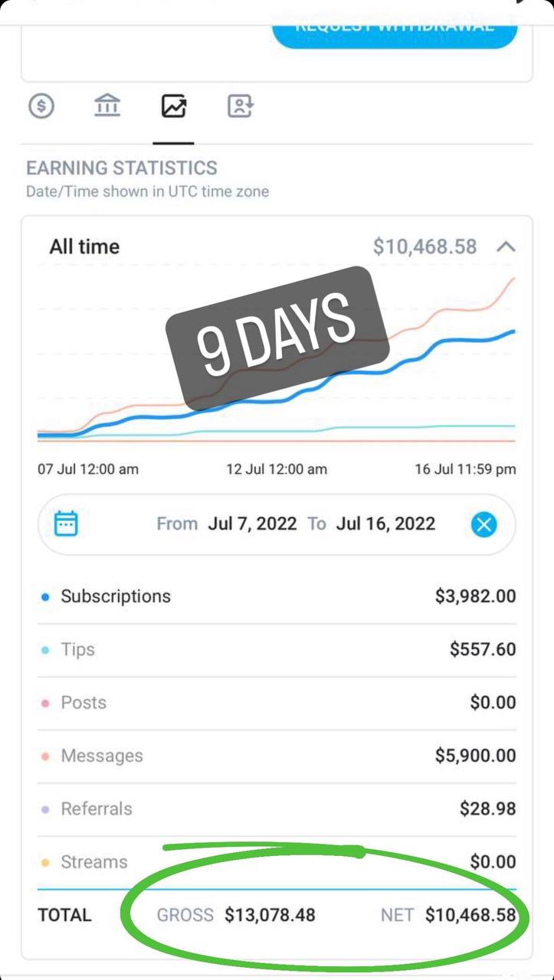This screenshot has width=554, height=980.
Task: Open the referrals person card tab
Action: tap(240, 106)
